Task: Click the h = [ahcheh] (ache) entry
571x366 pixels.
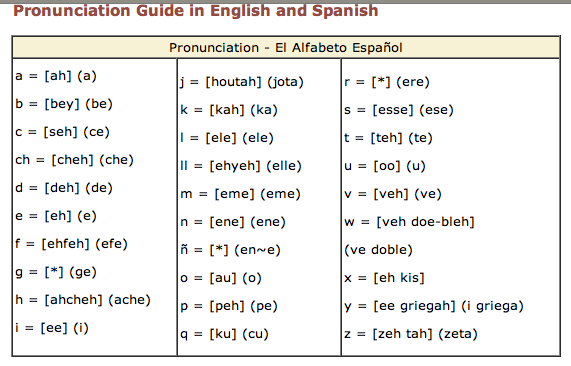Action: pyautogui.click(x=83, y=300)
